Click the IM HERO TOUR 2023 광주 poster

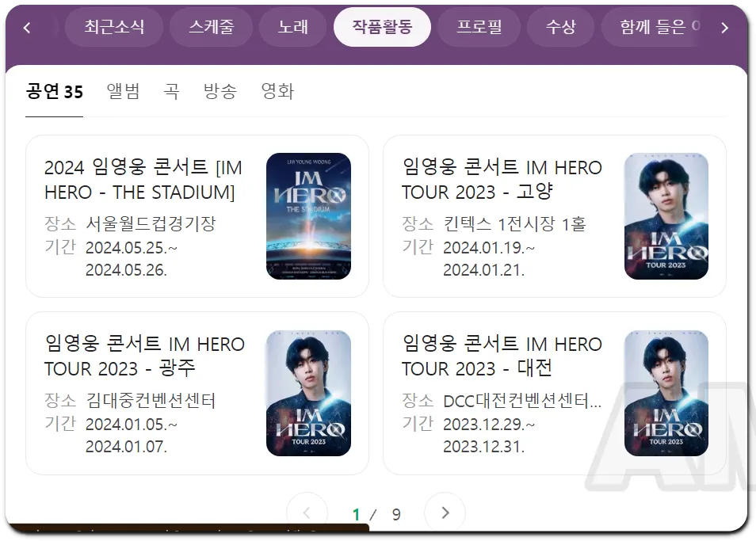(x=308, y=392)
